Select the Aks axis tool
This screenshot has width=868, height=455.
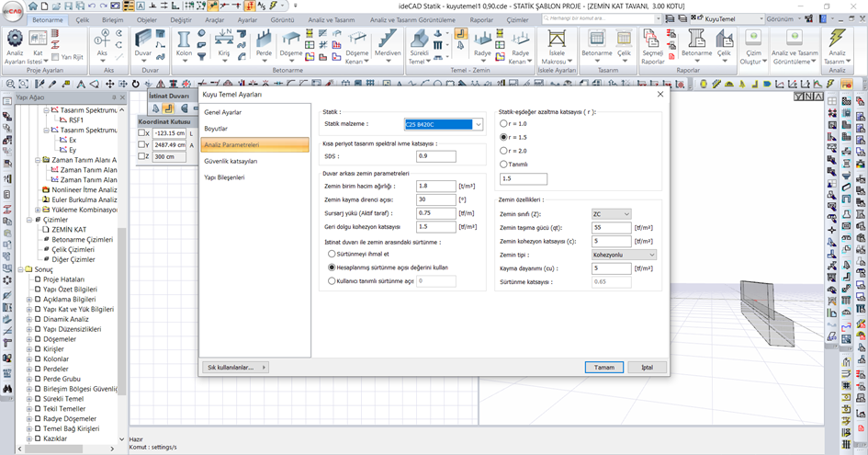102,44
